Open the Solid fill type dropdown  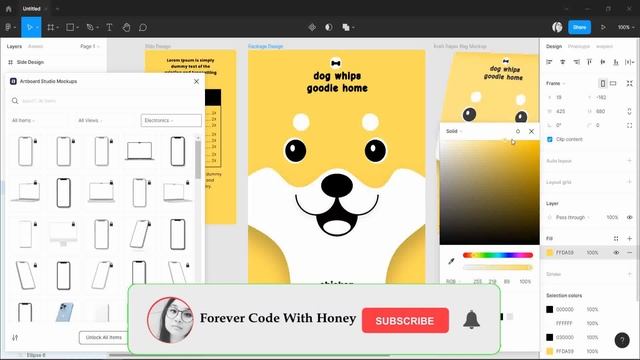click(454, 131)
